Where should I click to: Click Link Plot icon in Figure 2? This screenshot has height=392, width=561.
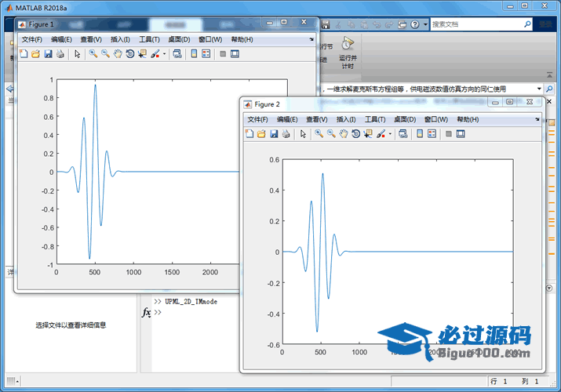(403, 134)
